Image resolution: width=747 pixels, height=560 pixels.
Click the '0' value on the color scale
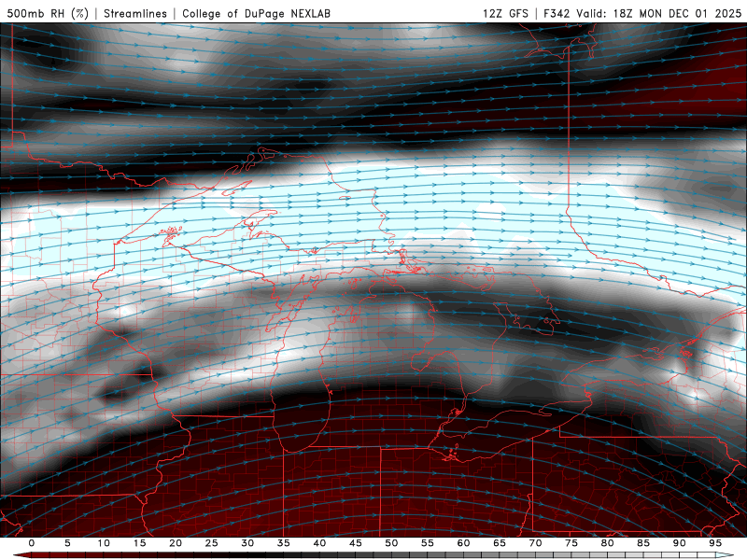[32, 543]
